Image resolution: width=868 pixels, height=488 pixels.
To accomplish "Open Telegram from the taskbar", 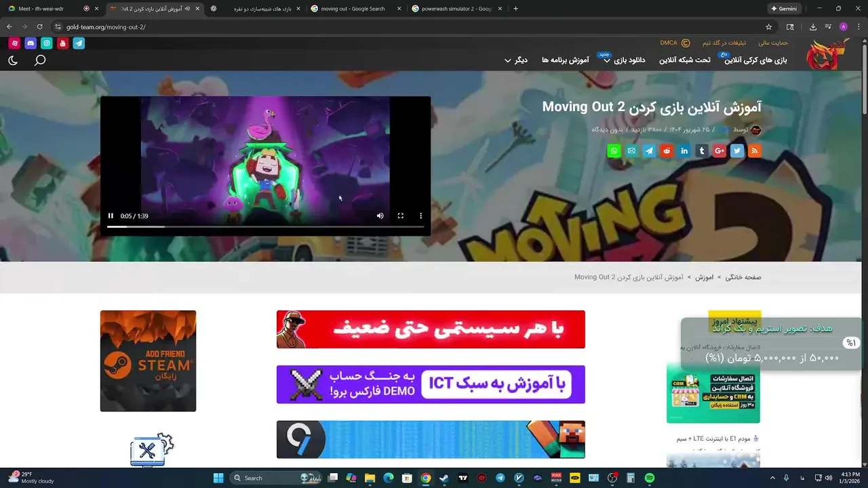I will click(x=500, y=478).
